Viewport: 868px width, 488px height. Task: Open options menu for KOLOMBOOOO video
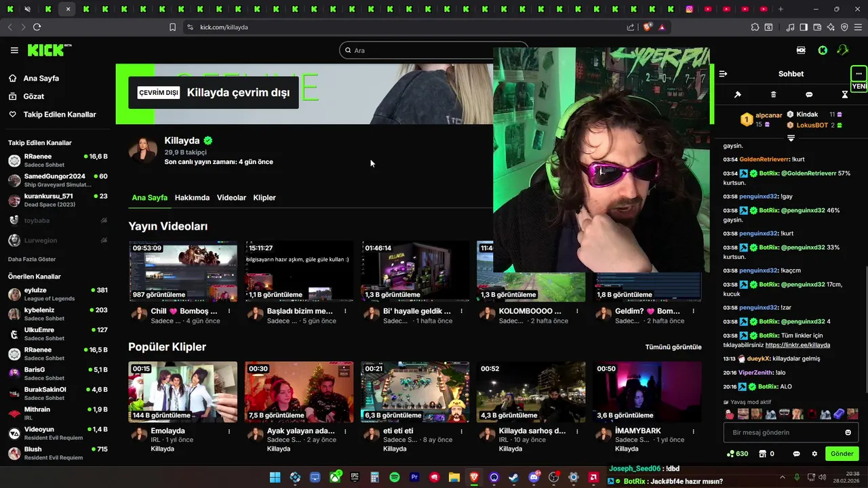click(577, 311)
